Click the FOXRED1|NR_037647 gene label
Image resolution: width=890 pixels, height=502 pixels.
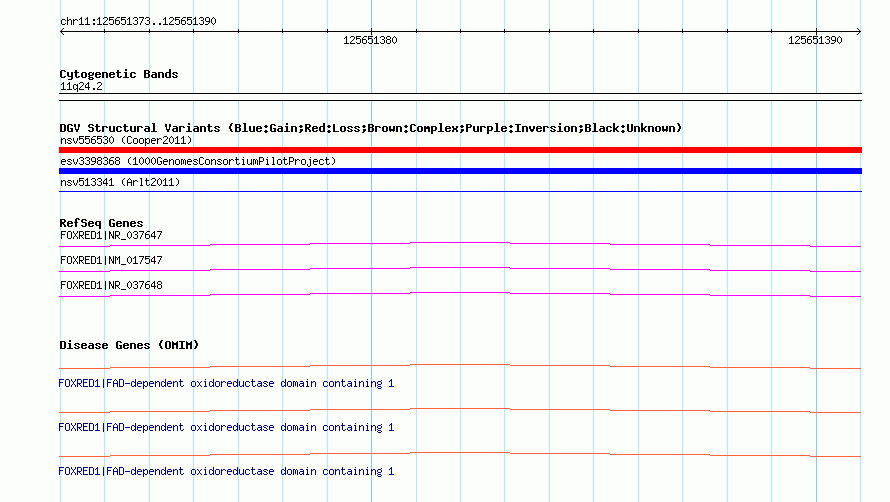pyautogui.click(x=111, y=235)
